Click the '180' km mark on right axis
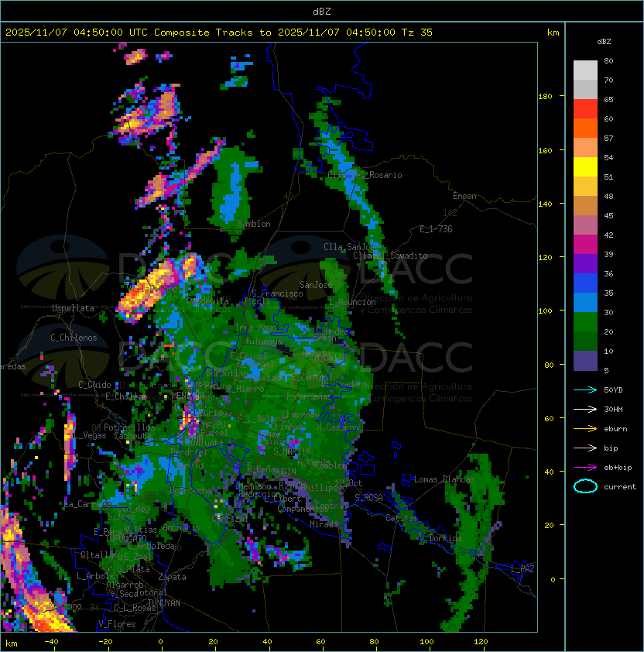This screenshot has height=652, width=644. (x=545, y=97)
